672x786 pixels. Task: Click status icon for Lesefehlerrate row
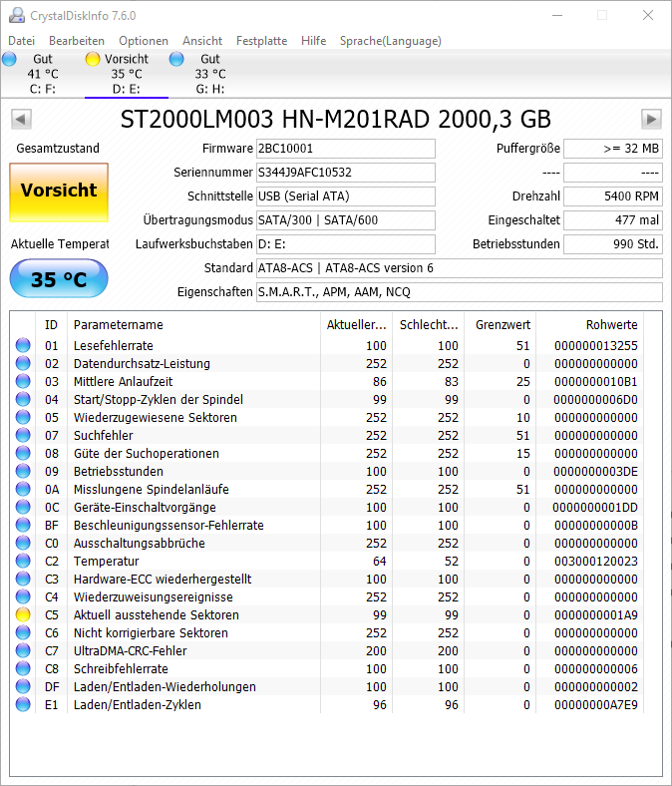tap(23, 345)
